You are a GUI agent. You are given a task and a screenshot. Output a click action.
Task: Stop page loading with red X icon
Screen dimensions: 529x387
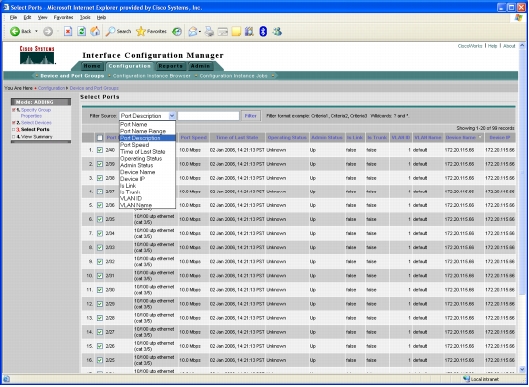click(x=68, y=31)
